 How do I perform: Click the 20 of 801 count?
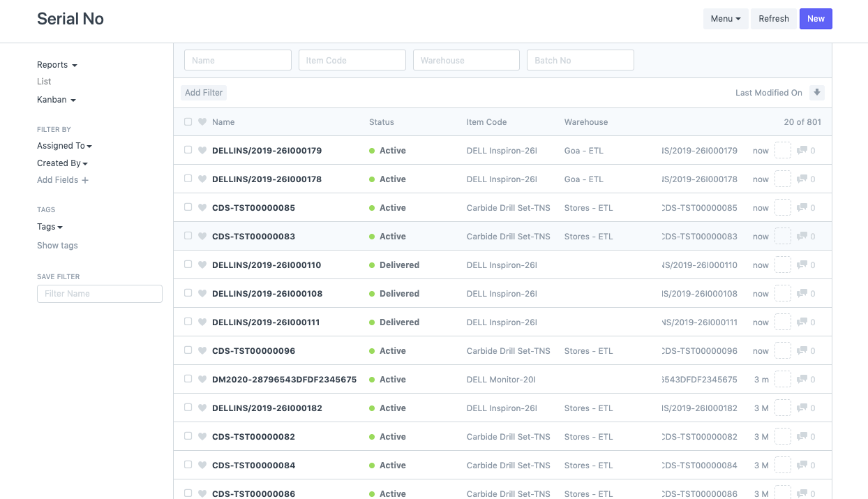click(x=802, y=122)
